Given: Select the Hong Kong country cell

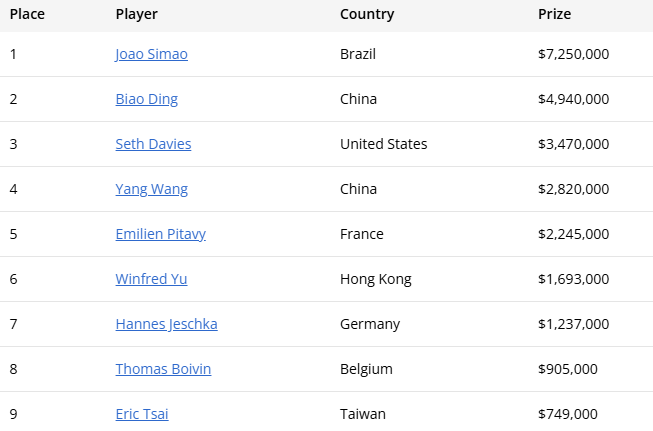Looking at the screenshot, I should [376, 279].
